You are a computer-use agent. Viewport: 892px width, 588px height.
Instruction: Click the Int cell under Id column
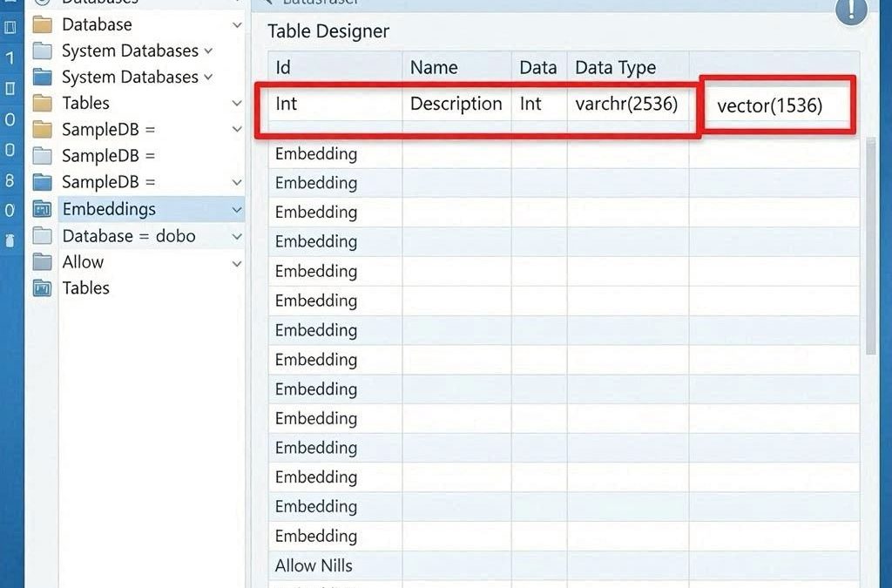[x=335, y=104]
